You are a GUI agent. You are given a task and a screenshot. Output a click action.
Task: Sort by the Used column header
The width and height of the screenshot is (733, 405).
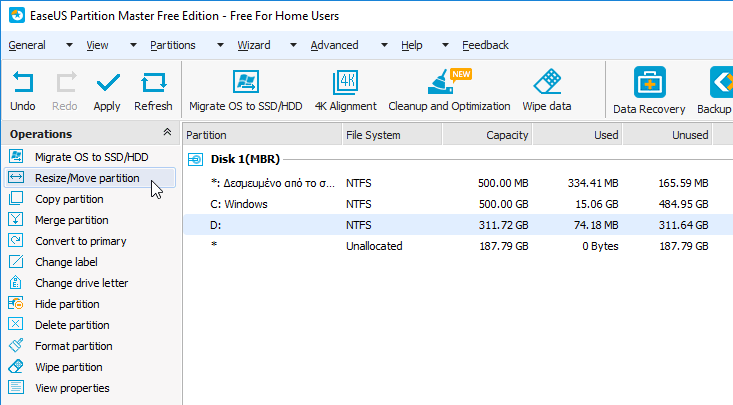[x=577, y=135]
